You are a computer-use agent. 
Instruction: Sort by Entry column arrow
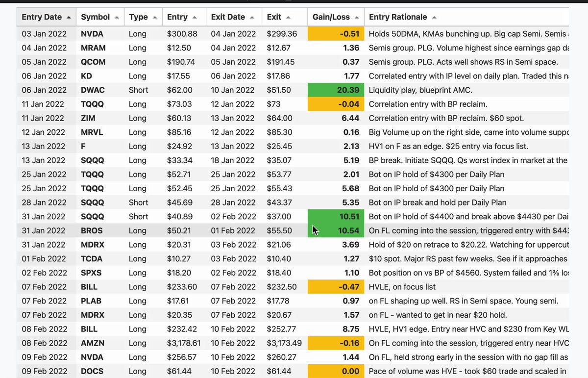(195, 18)
